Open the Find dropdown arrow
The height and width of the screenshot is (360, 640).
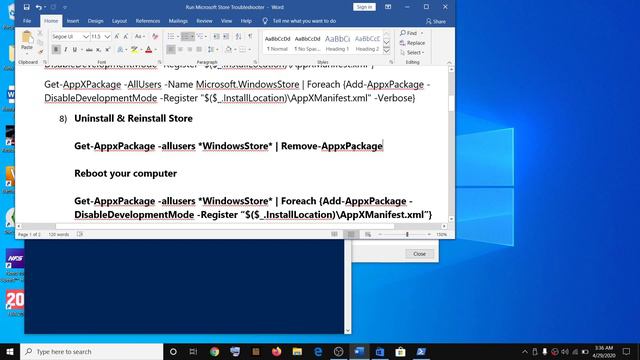(x=422, y=33)
